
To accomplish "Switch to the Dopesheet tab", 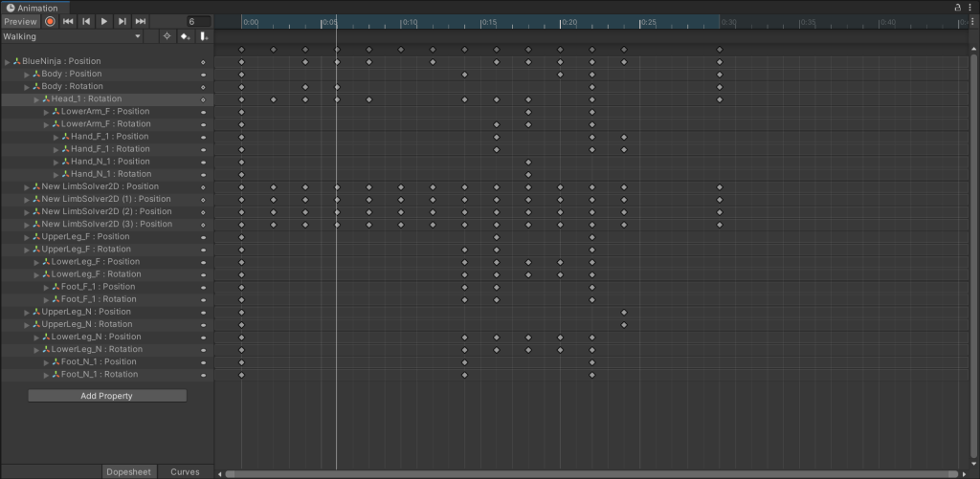I will pos(129,471).
